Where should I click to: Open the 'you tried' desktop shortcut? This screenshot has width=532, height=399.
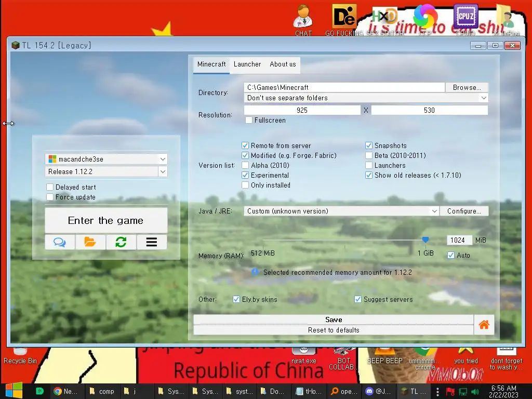(466, 356)
